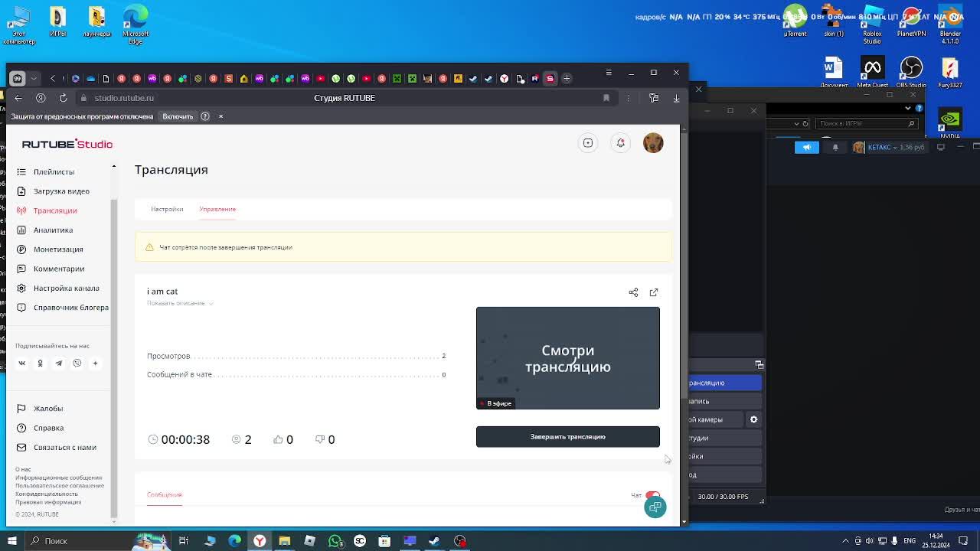The image size is (980, 551).
Task: Click the Steam announcements megaphone button
Action: coord(806,147)
